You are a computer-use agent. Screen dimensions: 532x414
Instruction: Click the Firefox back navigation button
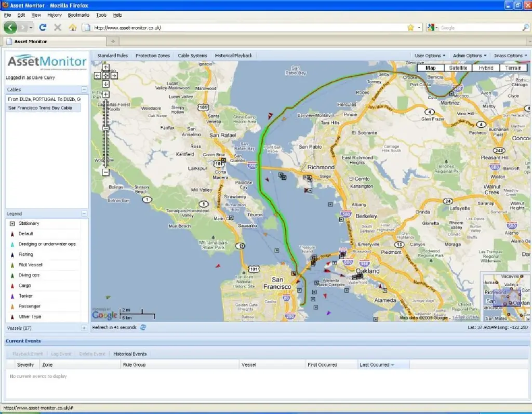click(10, 27)
